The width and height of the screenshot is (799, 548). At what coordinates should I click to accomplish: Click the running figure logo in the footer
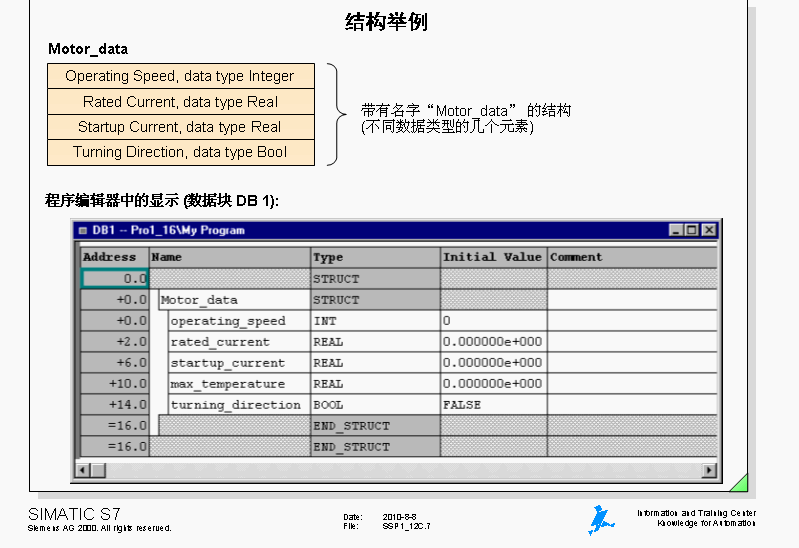tap(600, 519)
